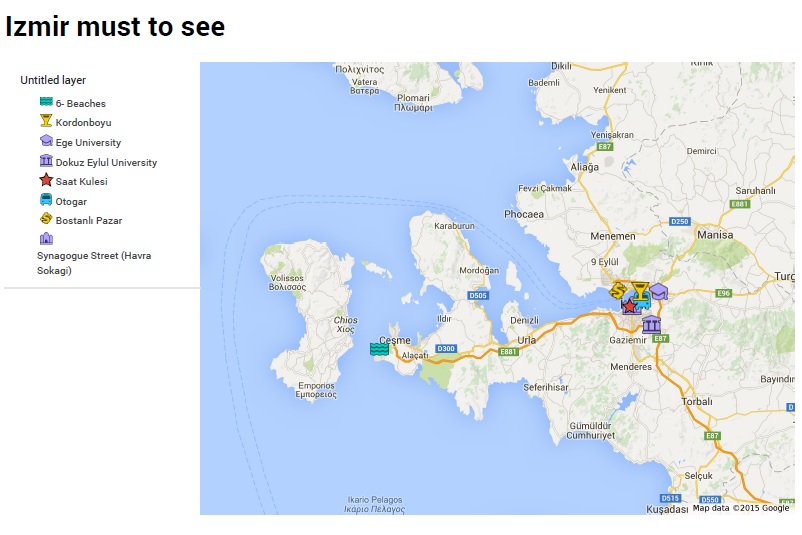The width and height of the screenshot is (802, 535).
Task: Select the Kordonboyu legend entry
Action: 83,123
